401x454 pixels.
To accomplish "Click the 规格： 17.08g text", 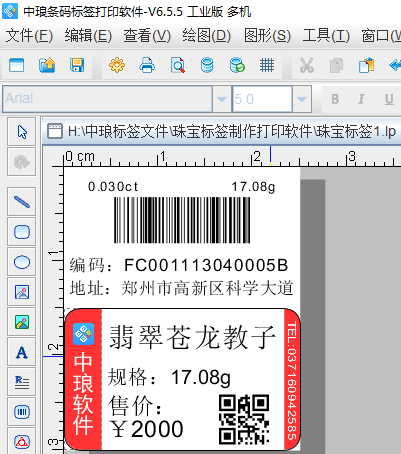I will point(169,377).
